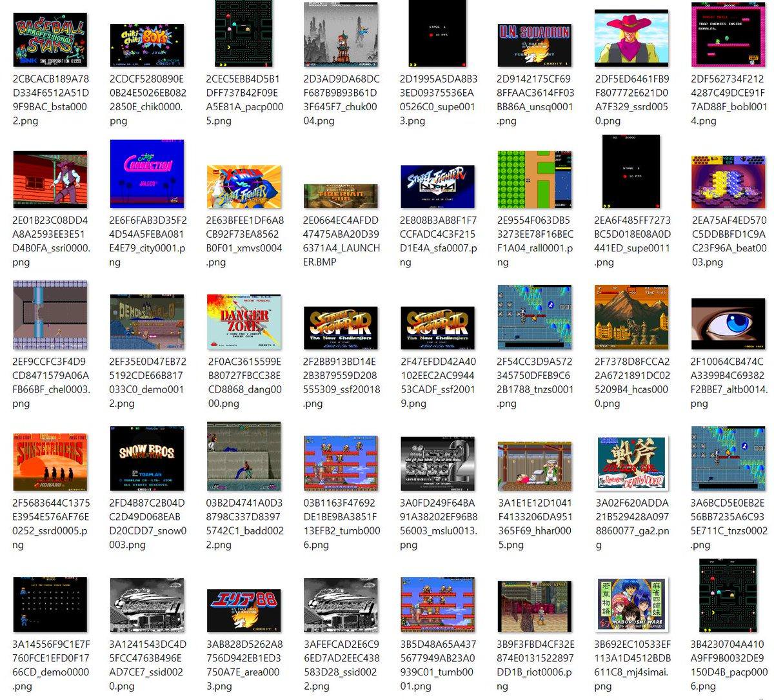Screen dimensions: 774x700
Task: Select the file name ending in badd0022.png
Action: point(244,523)
